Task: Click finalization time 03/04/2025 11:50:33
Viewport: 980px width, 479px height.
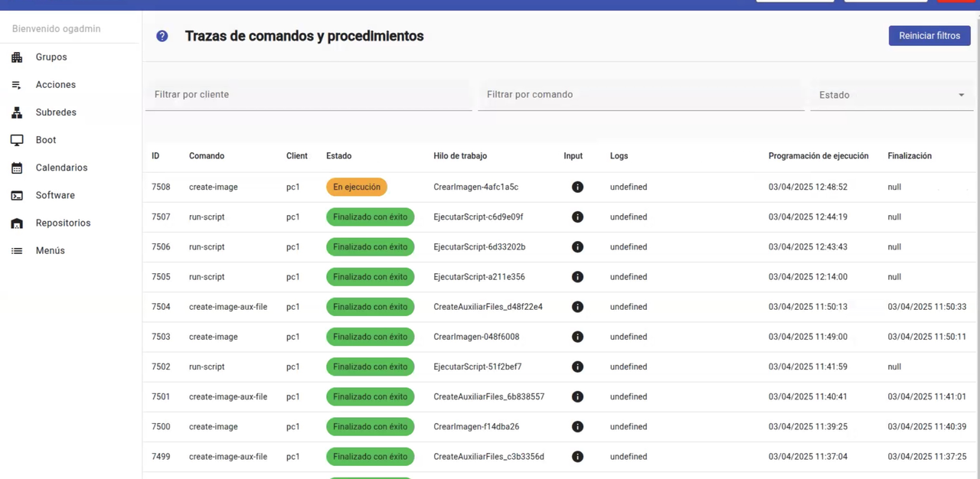Action: (927, 307)
